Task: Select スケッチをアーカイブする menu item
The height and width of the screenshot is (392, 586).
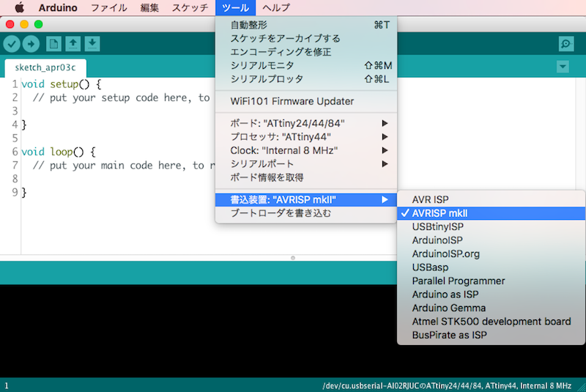Action: [305, 39]
